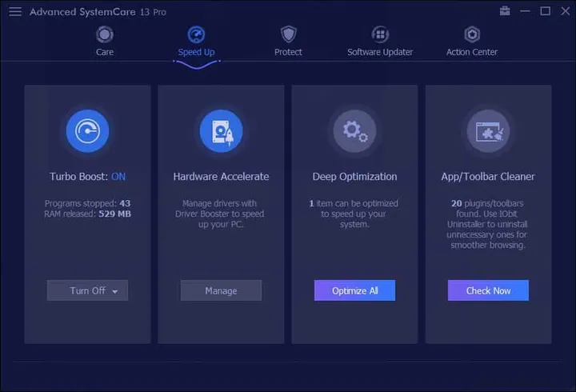Click the Turbo Boost gauge icon
Viewport: 576px width, 392px height.
pyautogui.click(x=87, y=130)
